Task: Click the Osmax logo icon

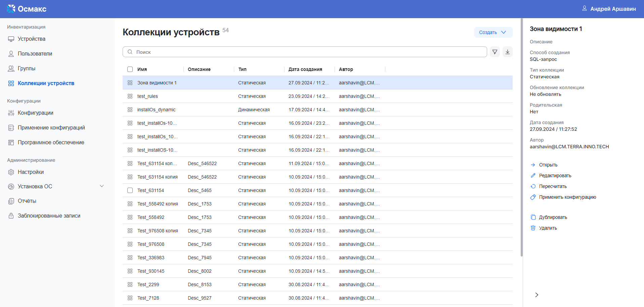Action: pyautogui.click(x=11, y=9)
